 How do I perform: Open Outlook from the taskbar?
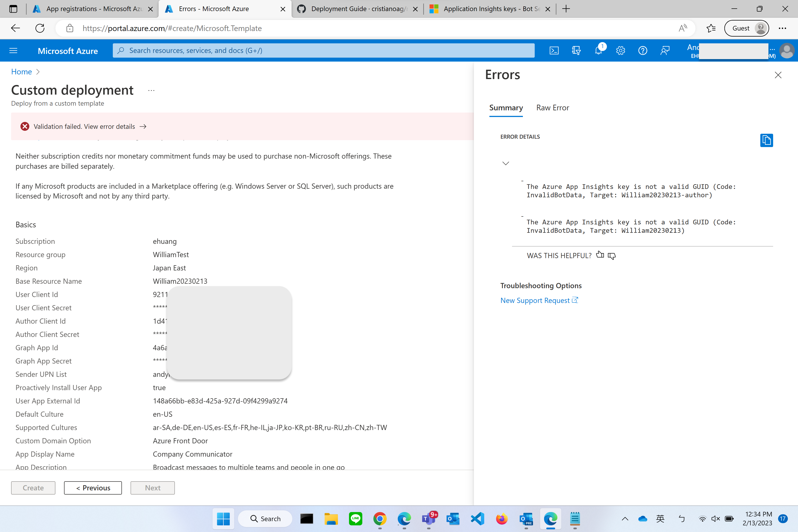point(453,519)
